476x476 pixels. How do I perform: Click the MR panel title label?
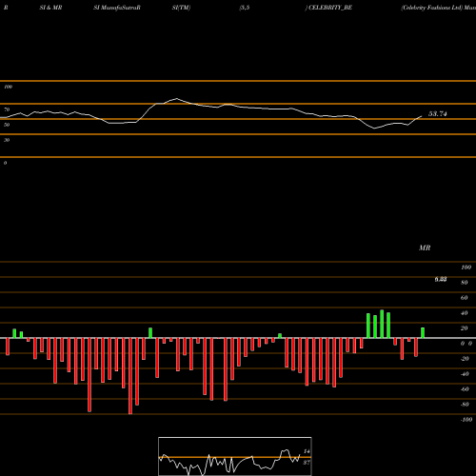point(425,248)
